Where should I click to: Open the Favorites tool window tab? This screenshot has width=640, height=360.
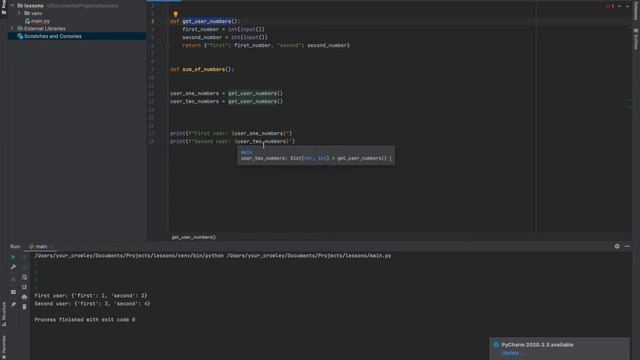click(x=4, y=346)
